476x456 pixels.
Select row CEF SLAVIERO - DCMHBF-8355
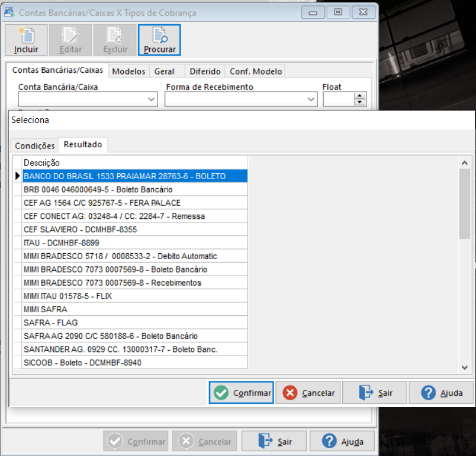coord(135,229)
